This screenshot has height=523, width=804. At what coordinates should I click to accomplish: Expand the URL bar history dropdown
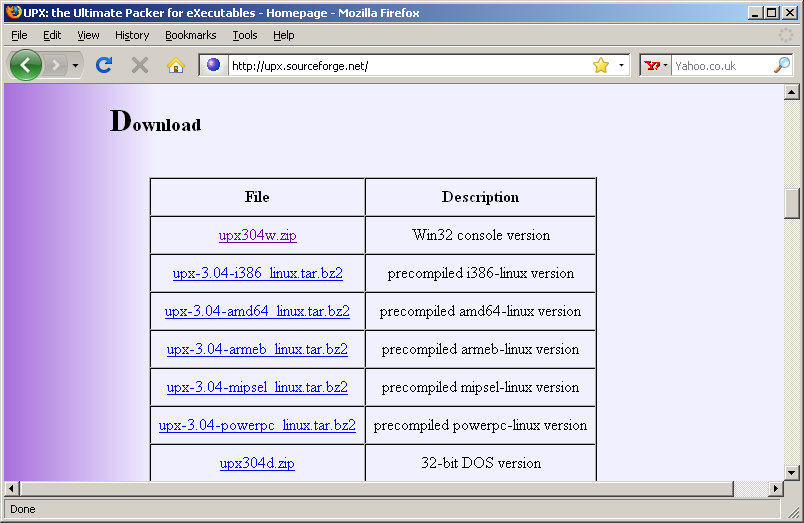[x=621, y=65]
